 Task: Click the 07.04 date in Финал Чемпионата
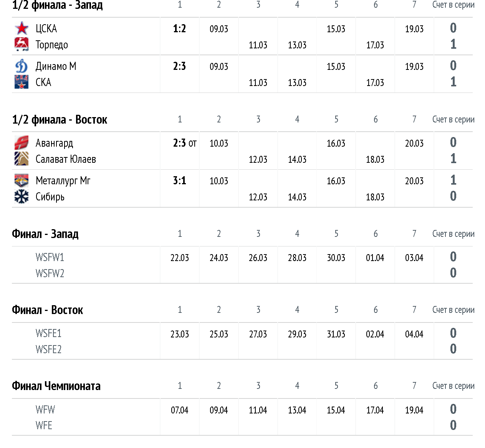[x=180, y=410]
